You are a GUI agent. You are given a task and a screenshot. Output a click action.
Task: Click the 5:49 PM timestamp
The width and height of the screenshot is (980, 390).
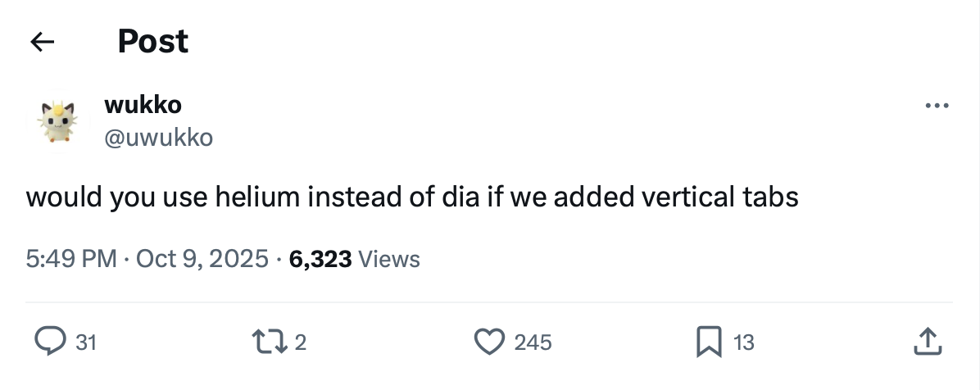(x=72, y=260)
